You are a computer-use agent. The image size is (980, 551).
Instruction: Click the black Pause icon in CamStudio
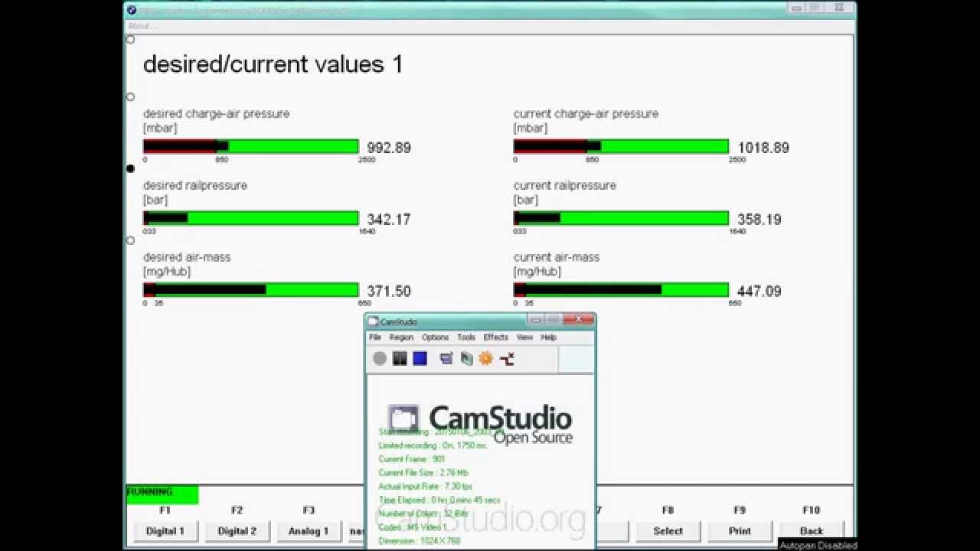point(400,358)
